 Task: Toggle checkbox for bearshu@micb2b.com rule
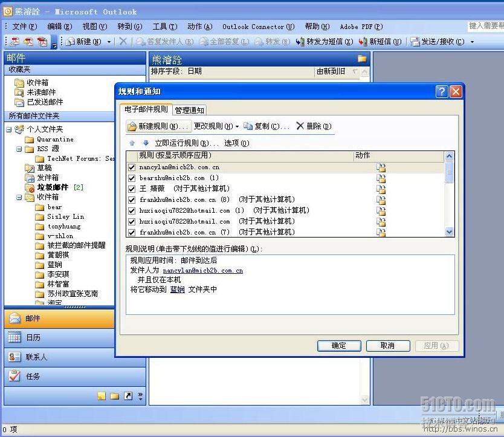pyautogui.click(x=132, y=178)
